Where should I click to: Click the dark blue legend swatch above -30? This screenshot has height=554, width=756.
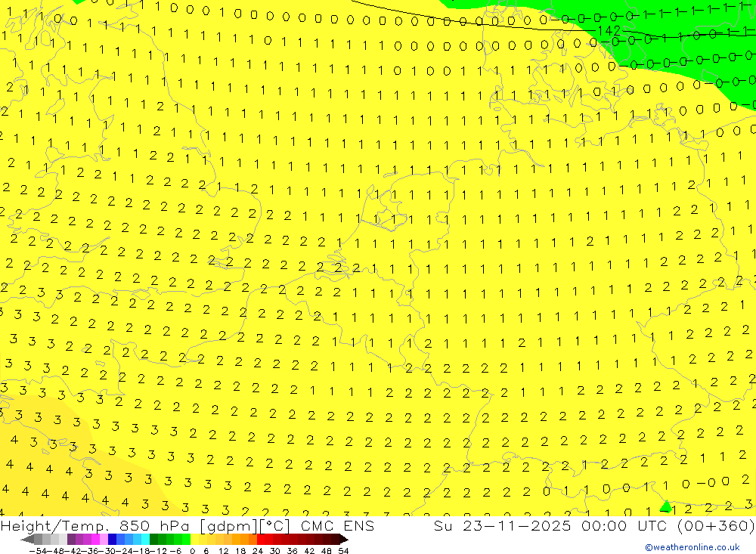click(113, 539)
